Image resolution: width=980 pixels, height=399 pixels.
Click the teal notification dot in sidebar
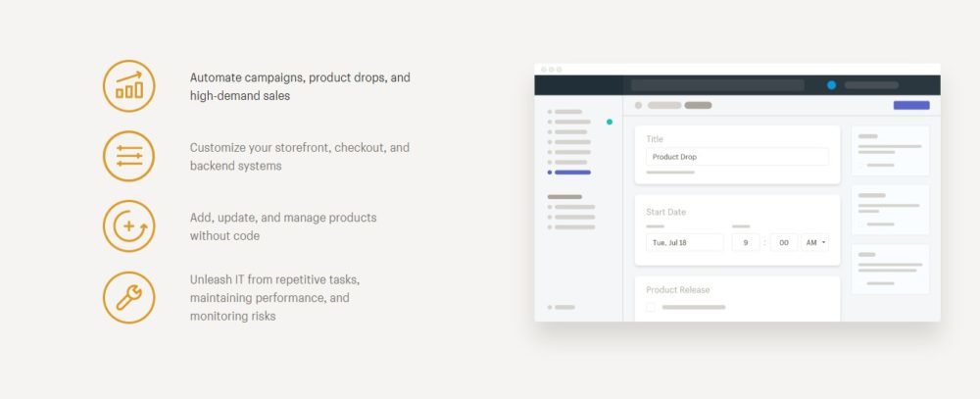609,122
